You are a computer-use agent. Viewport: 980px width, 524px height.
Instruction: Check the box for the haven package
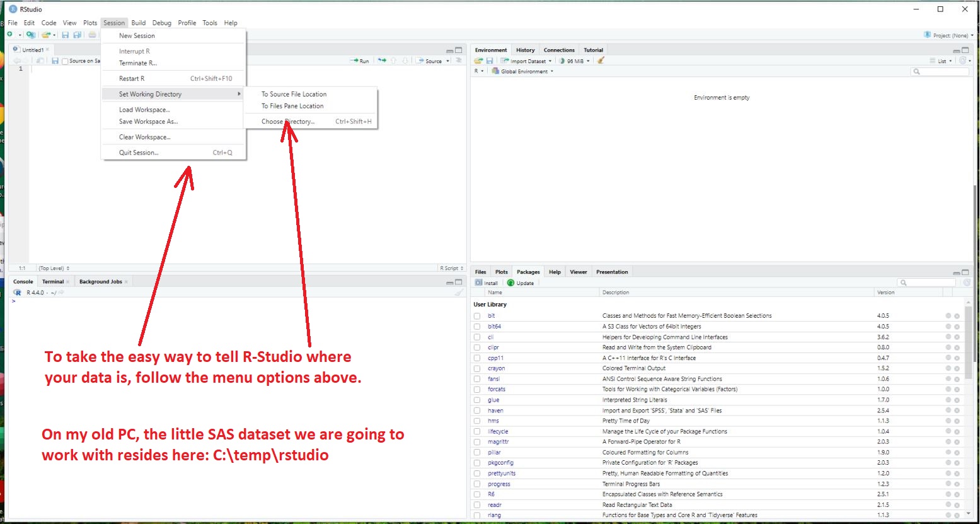[477, 410]
